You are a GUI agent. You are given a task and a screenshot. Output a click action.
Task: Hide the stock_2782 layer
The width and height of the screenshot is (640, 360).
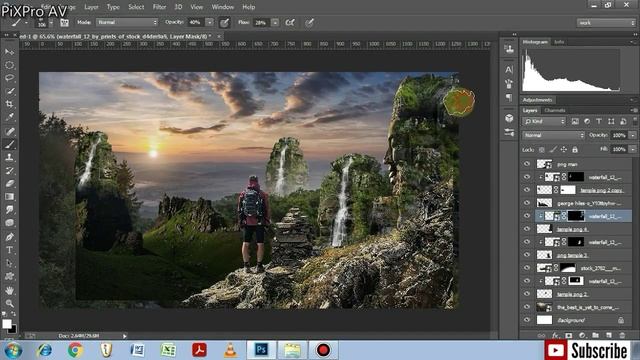[x=527, y=268]
